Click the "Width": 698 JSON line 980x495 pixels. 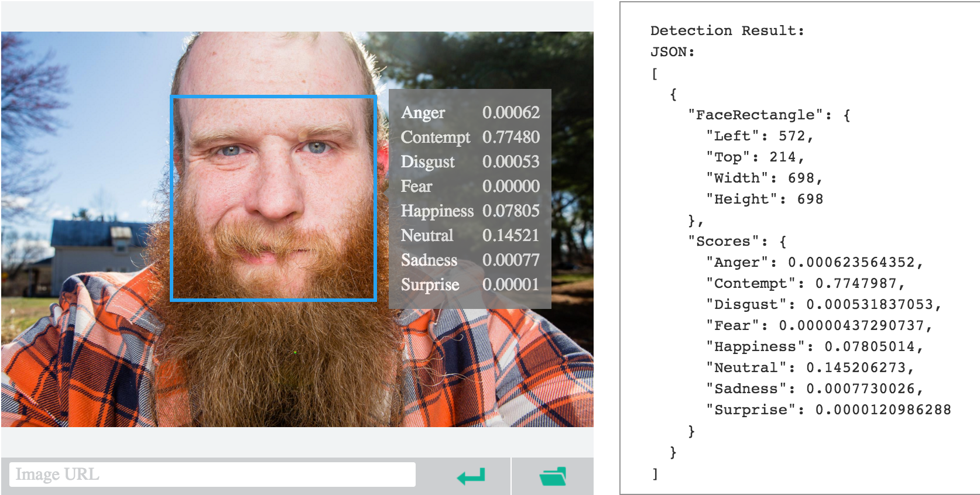(x=765, y=178)
